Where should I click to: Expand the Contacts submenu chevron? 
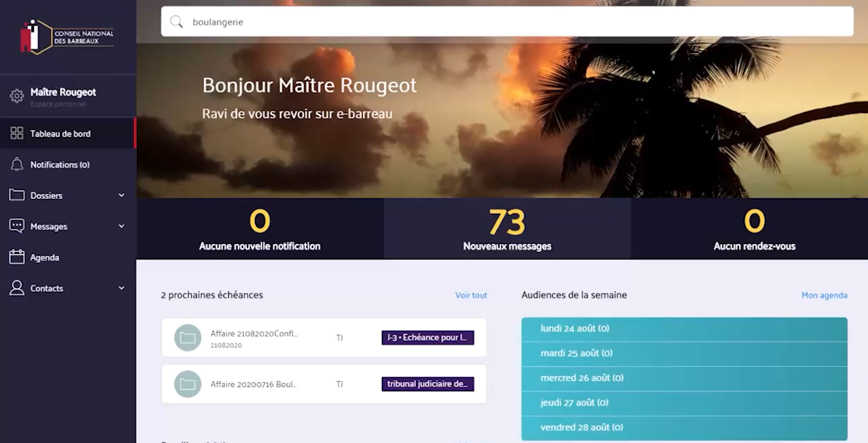(121, 289)
